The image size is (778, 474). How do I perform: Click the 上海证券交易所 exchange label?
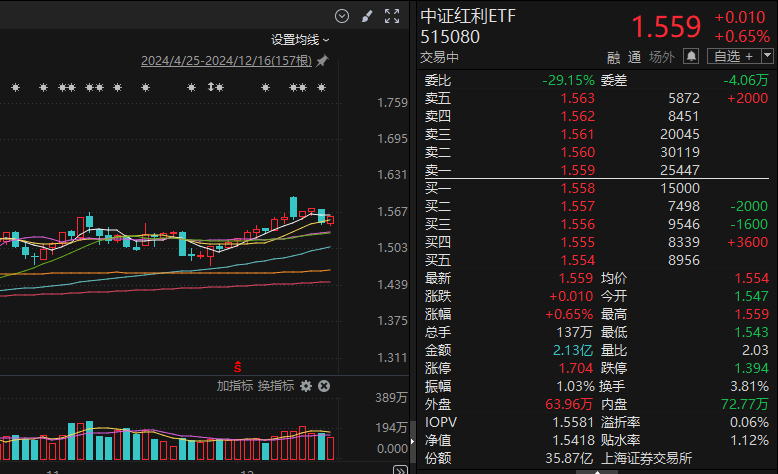pos(646,459)
